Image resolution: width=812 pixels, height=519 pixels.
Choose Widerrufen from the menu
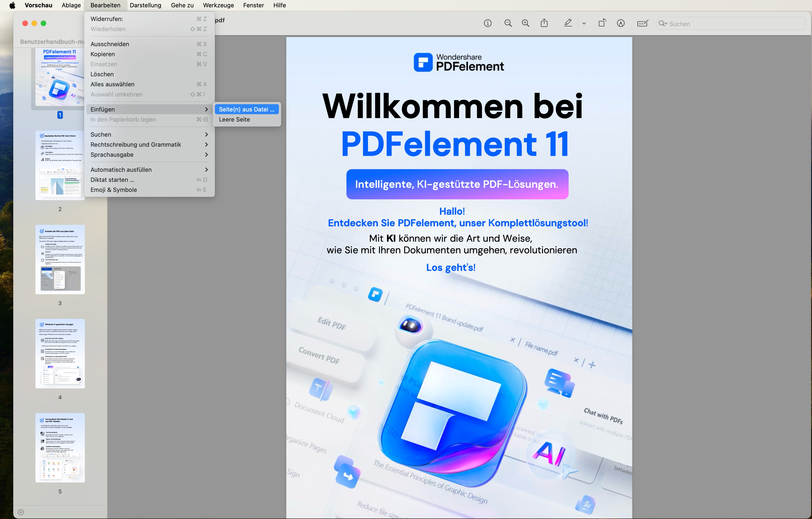(x=149, y=19)
